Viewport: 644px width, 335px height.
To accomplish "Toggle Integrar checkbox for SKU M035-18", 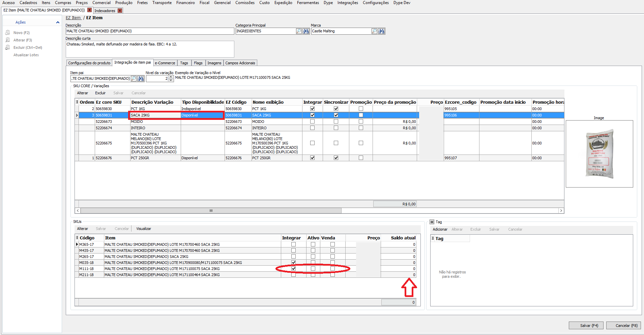I will pos(293,263).
